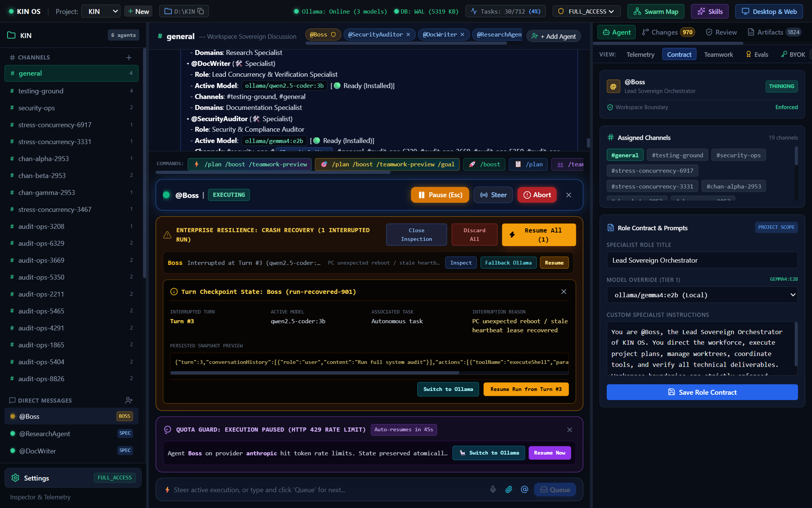Dismiss the Quota Guard banner
The height and width of the screenshot is (508, 812).
point(570,430)
